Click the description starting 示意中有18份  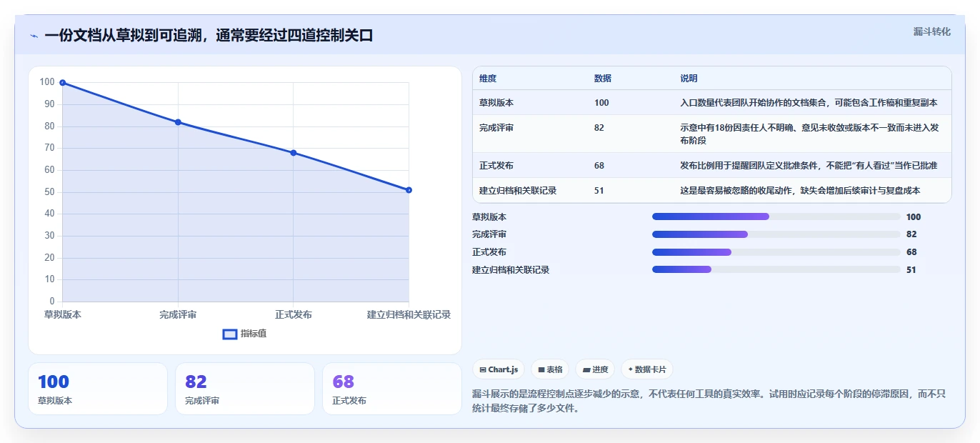pyautogui.click(x=809, y=134)
